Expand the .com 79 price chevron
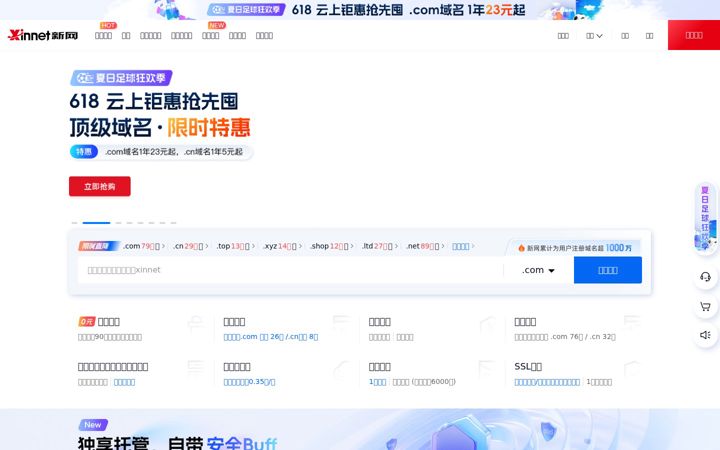The width and height of the screenshot is (720, 450). tap(163, 246)
